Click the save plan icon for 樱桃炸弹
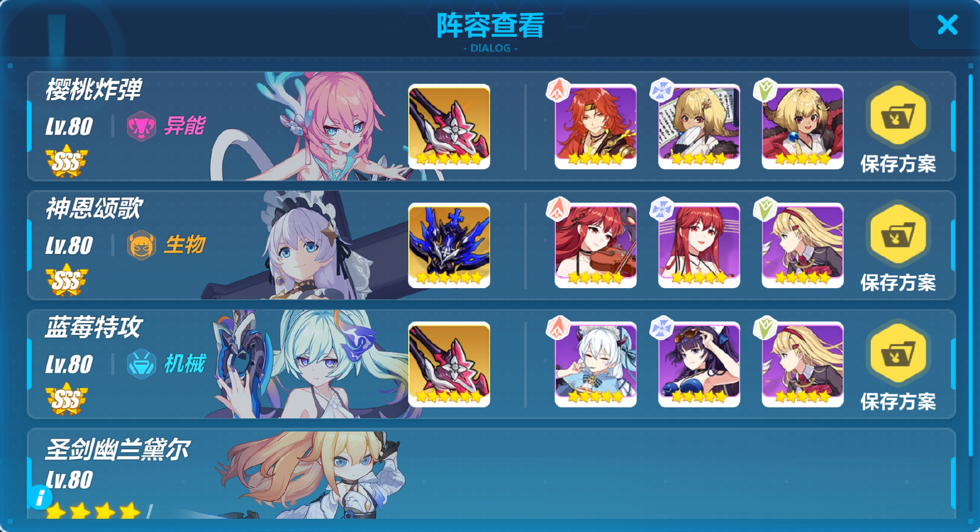 (x=898, y=116)
